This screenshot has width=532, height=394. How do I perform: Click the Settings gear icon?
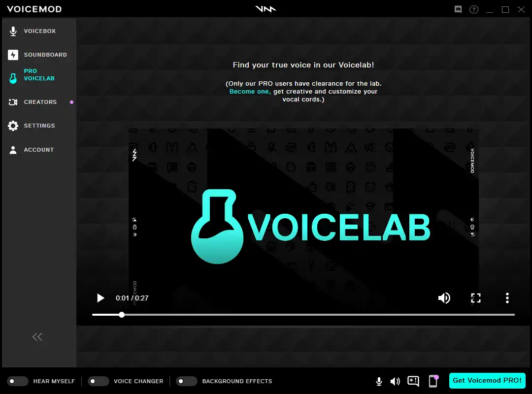coord(13,126)
